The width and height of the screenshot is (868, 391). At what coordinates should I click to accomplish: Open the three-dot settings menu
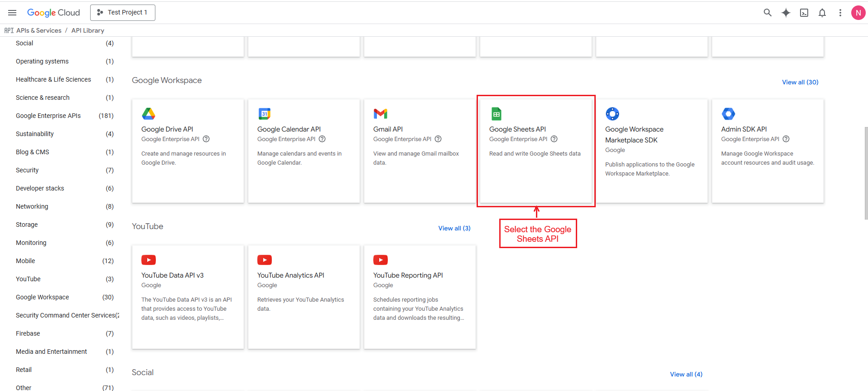point(840,13)
